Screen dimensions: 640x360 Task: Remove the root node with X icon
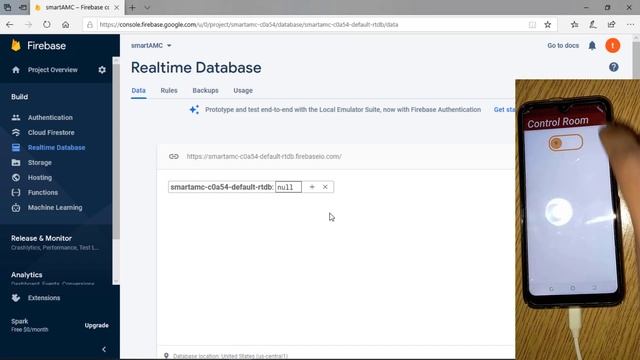[x=325, y=187]
